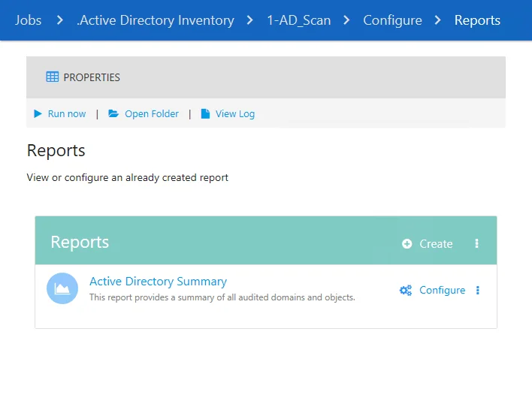Viewport: 532px width, 404px height.
Task: Start the job with Run now
Action: (67, 114)
